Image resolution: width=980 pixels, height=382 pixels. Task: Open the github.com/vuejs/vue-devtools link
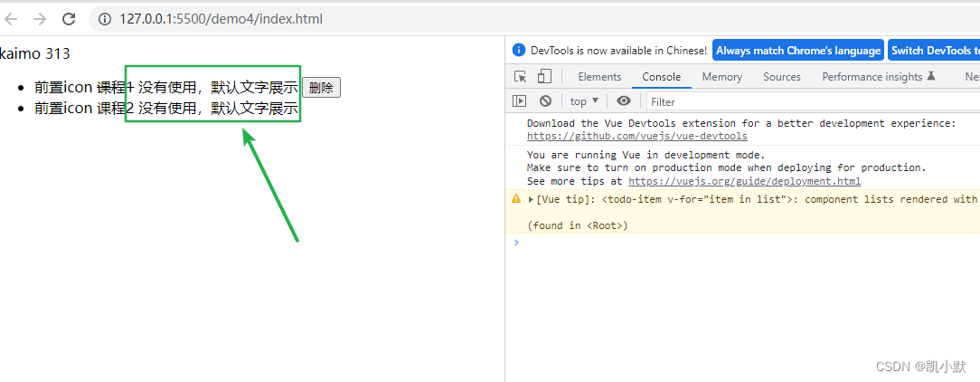[x=636, y=137]
